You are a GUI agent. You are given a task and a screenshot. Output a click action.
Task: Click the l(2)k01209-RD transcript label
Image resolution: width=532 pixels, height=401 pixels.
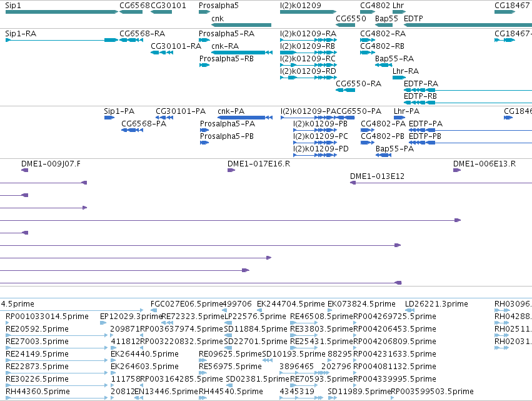click(x=308, y=71)
